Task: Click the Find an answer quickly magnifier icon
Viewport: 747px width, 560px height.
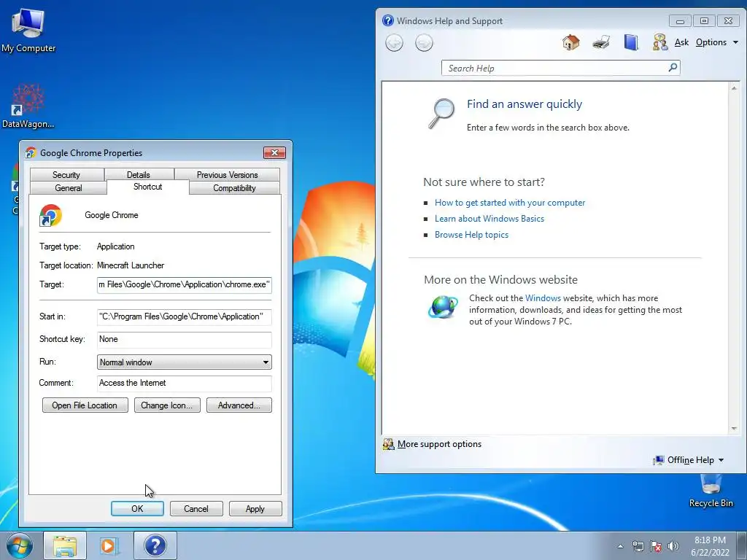Action: point(441,113)
